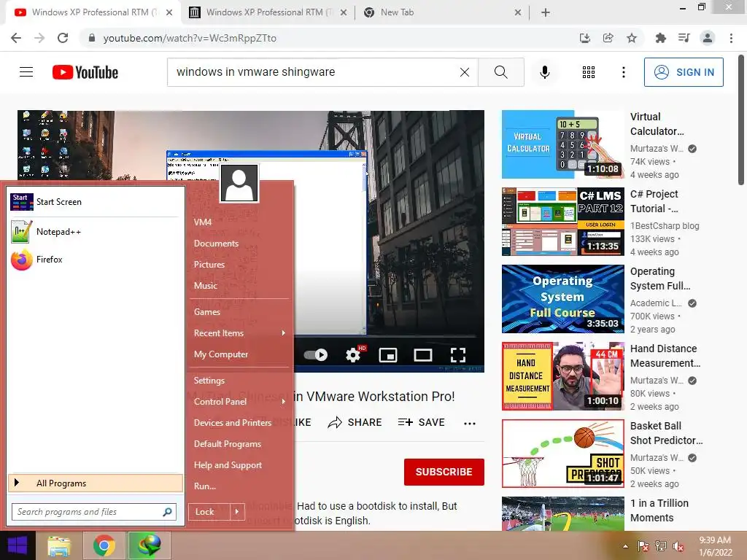Image resolution: width=747 pixels, height=560 pixels.
Task: Enable theater mode on video
Action: pos(422,355)
